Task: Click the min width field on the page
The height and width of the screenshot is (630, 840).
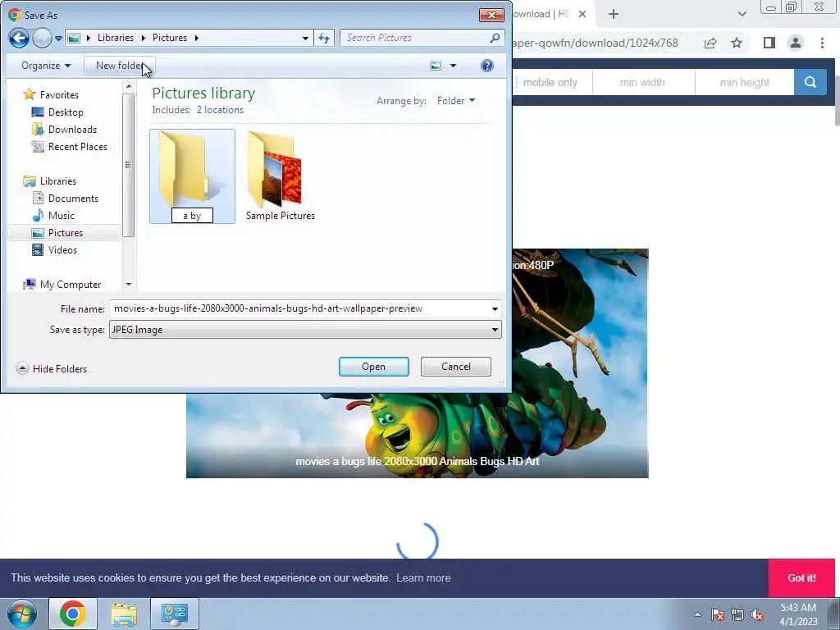Action: [643, 83]
